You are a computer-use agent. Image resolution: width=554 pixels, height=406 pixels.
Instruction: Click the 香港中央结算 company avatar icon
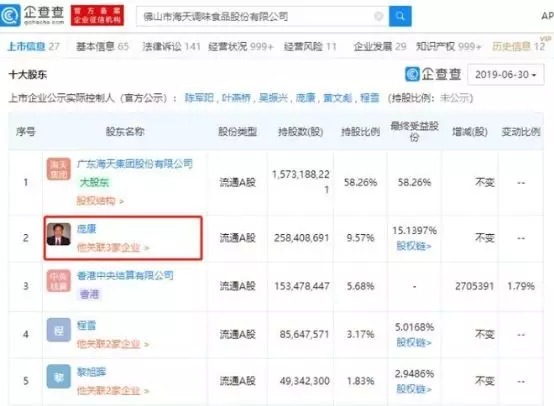click(58, 281)
